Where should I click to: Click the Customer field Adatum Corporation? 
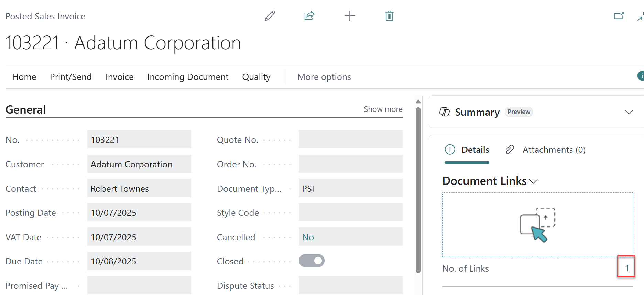pos(139,164)
